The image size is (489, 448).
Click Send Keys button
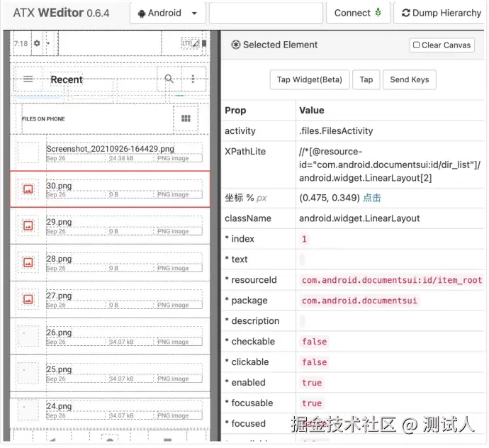click(409, 80)
